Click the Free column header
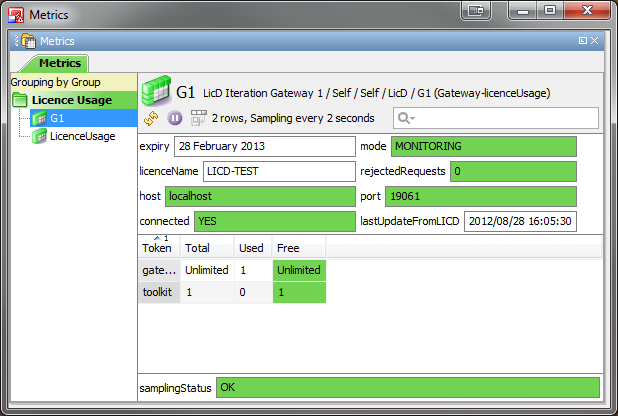 289,247
